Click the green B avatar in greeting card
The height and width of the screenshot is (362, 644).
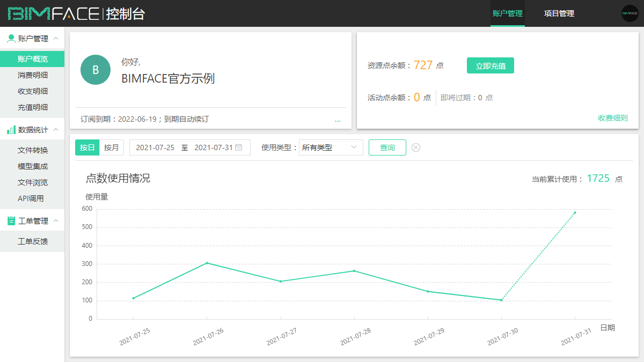click(95, 70)
